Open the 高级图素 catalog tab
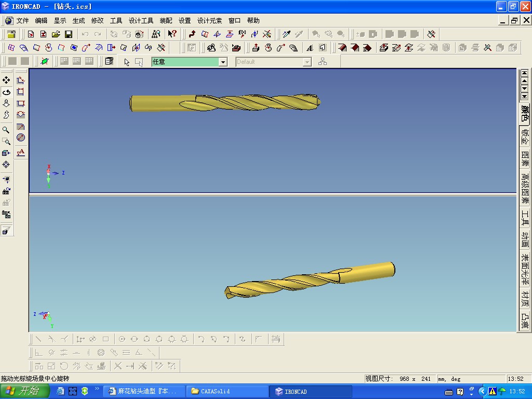The image size is (532, 399). [x=525, y=188]
